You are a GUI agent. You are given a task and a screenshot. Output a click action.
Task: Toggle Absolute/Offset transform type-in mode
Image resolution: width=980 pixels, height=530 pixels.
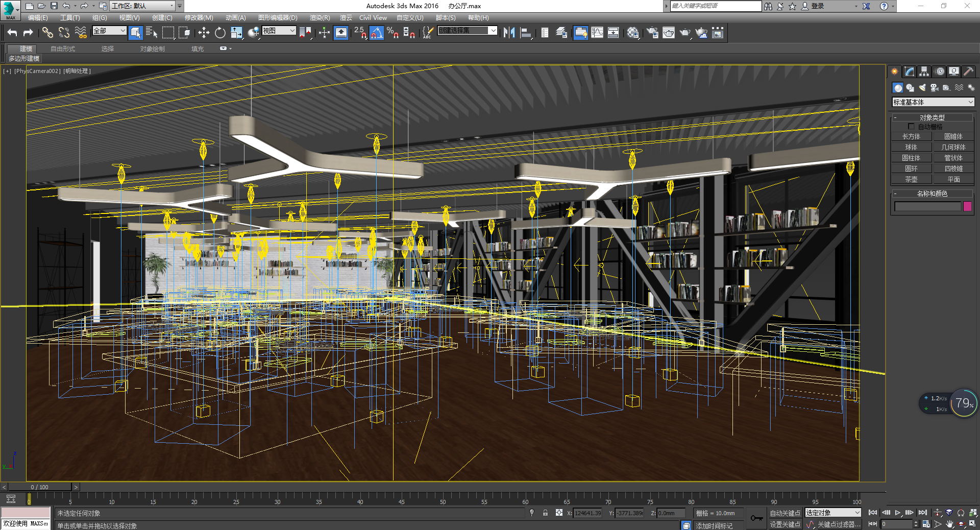tap(559, 513)
